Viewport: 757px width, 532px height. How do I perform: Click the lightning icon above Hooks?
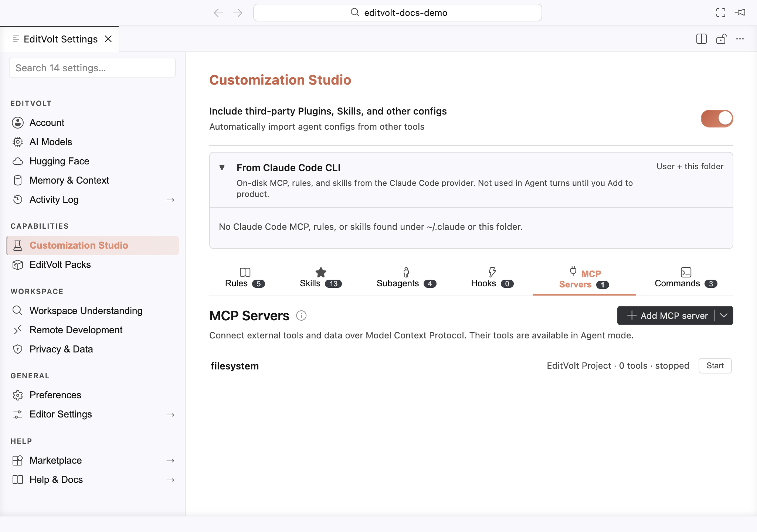tap(492, 272)
